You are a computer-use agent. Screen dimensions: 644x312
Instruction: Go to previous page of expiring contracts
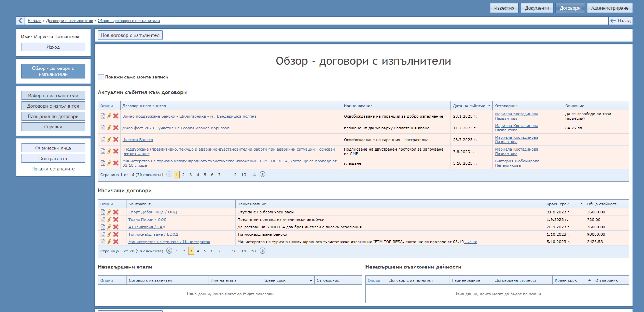(169, 251)
